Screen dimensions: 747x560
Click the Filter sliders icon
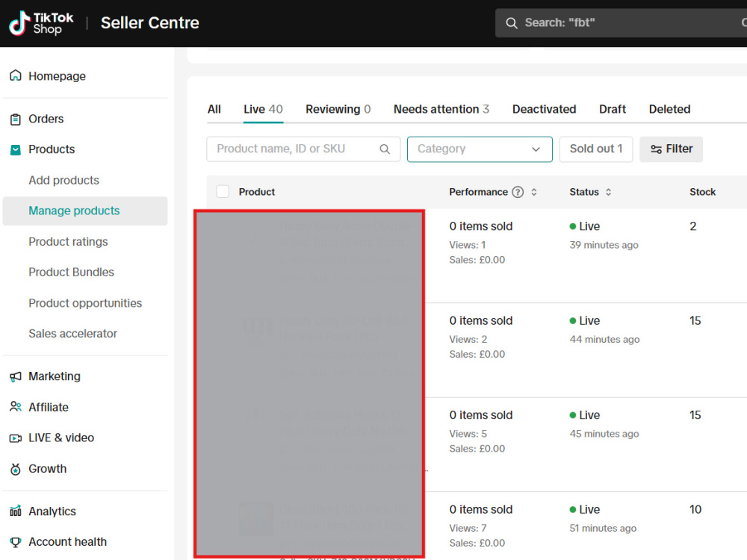pos(656,149)
